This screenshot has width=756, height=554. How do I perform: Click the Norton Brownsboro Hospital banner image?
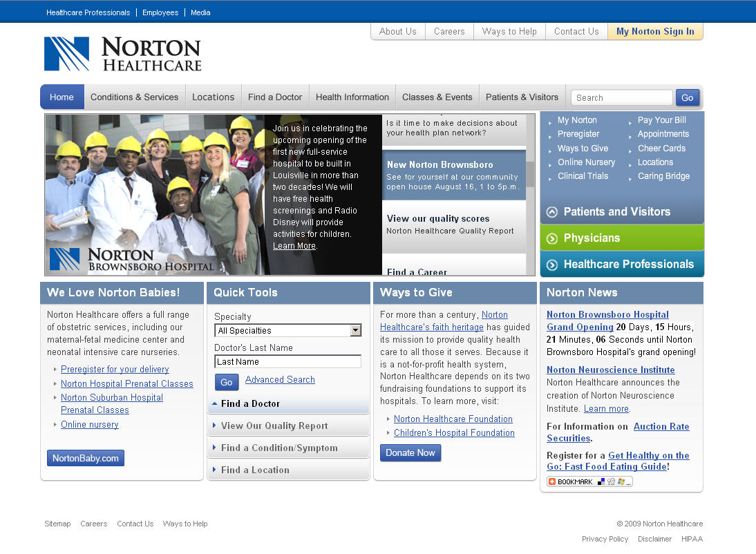coord(154,195)
